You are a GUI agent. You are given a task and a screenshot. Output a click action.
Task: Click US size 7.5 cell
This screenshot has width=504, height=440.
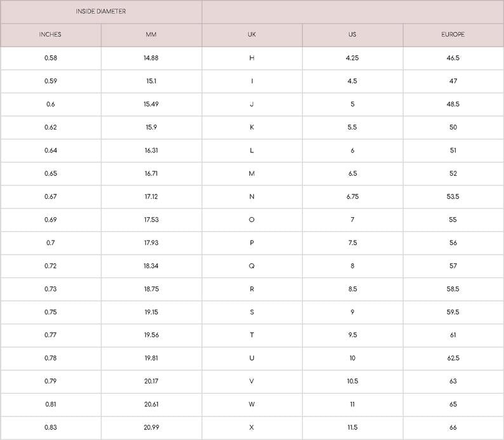point(352,243)
